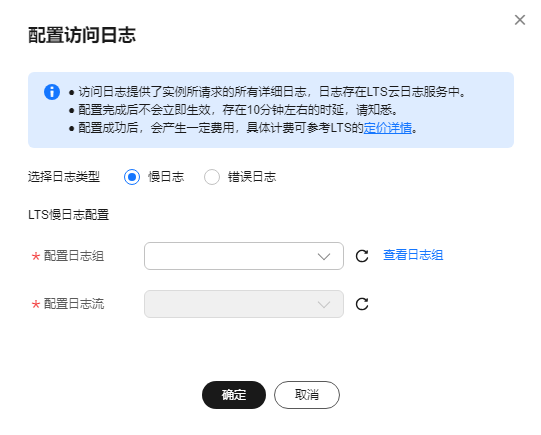
Task: Select the 慢日志 radio button
Action: click(132, 177)
